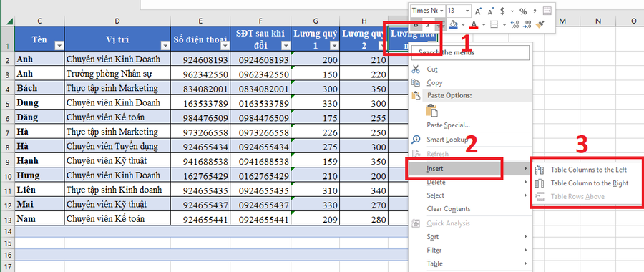Click the Merge & Center icon
The height and width of the screenshot is (272, 644).
tap(547, 11)
